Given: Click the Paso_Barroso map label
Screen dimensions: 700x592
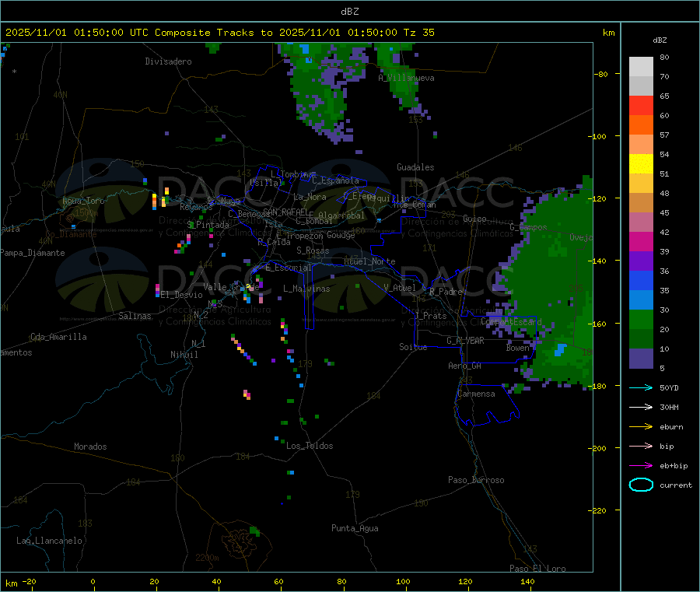Looking at the screenshot, I should click(x=476, y=480).
